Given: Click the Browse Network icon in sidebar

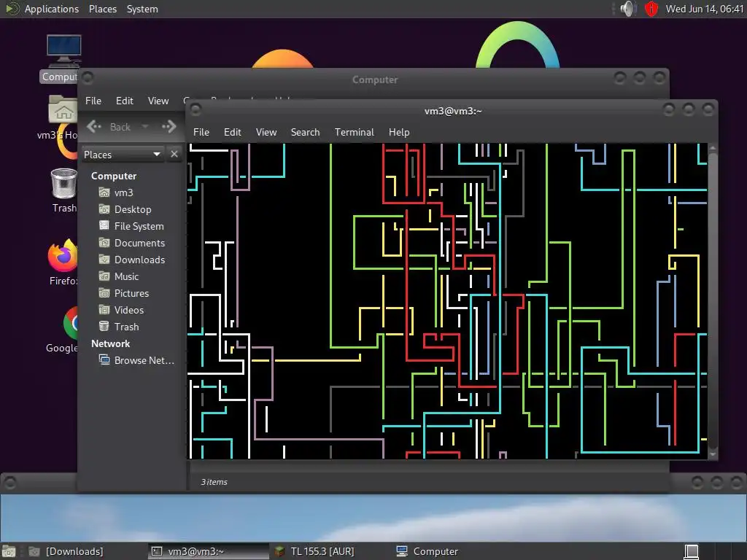Looking at the screenshot, I should pos(104,359).
